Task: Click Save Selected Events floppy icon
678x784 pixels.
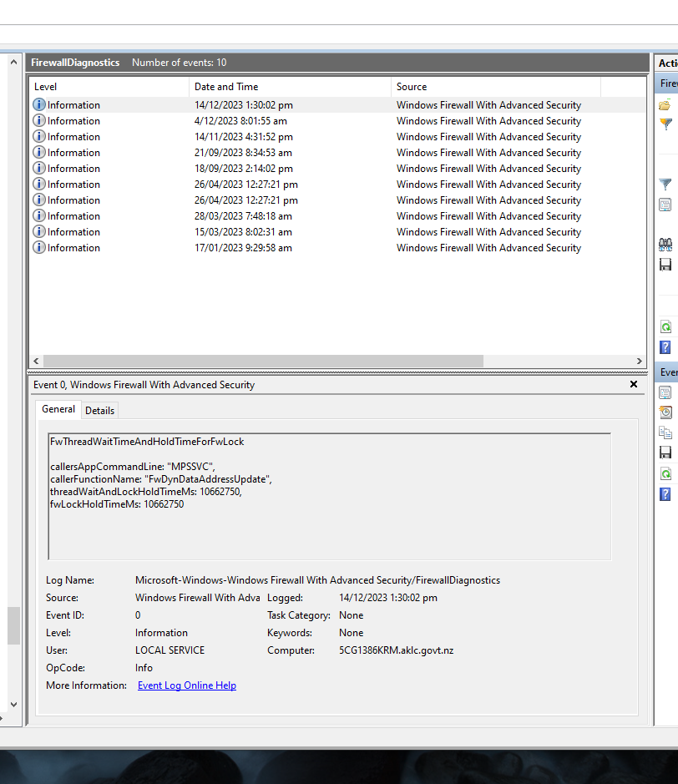Action: (665, 453)
